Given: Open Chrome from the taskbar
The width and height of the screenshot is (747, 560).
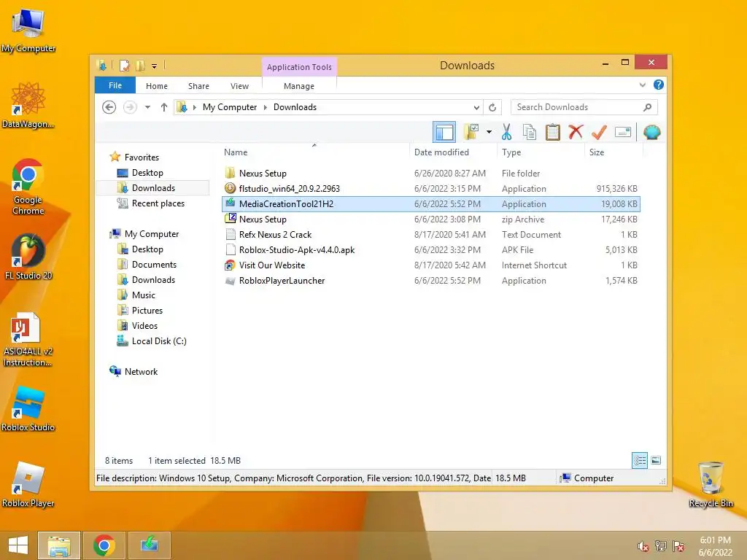Looking at the screenshot, I should tap(104, 545).
